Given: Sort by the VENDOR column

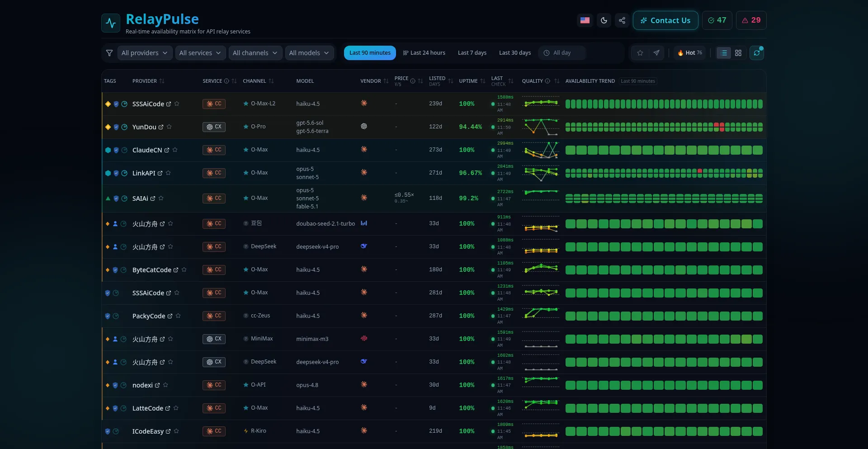Looking at the screenshot, I should point(374,81).
